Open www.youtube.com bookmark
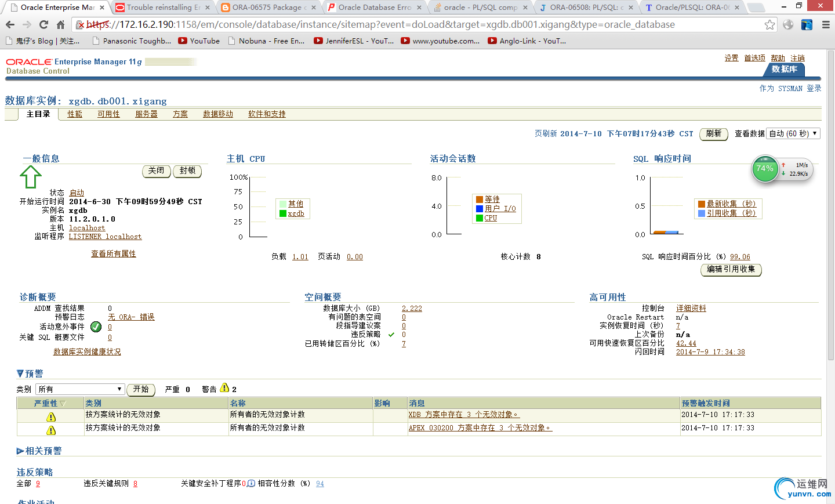Screen dimensions: 835x504 [440, 41]
